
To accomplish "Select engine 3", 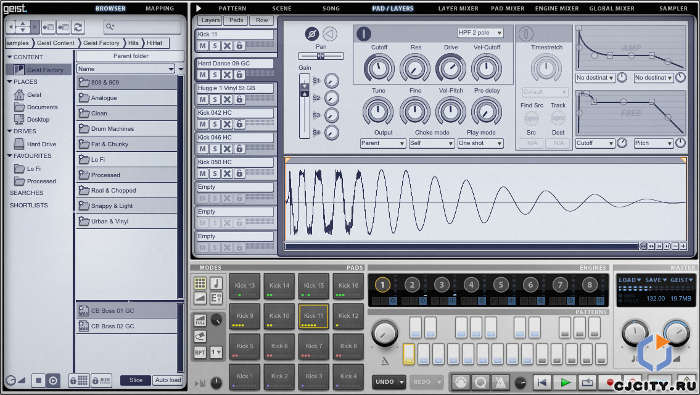I will tap(442, 284).
